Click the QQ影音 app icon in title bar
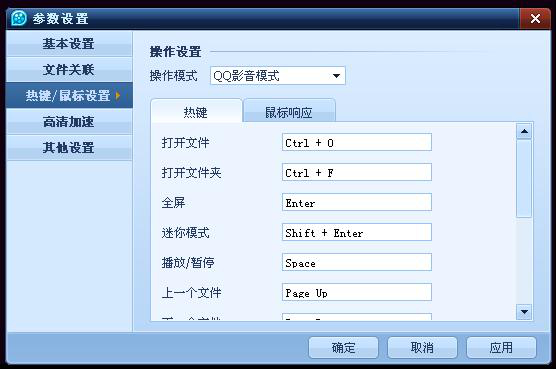 tap(18, 18)
